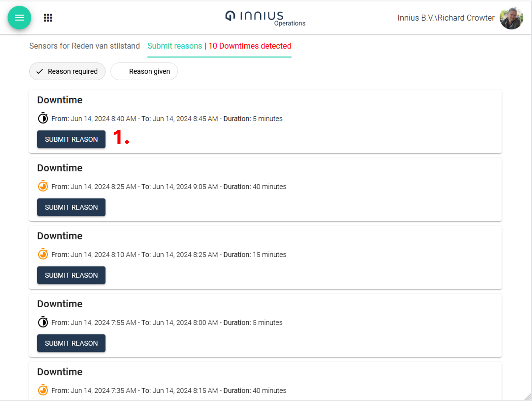The width and height of the screenshot is (532, 401).
Task: Click stopwatch icon of 7:55 AM downtime
Action: click(43, 322)
